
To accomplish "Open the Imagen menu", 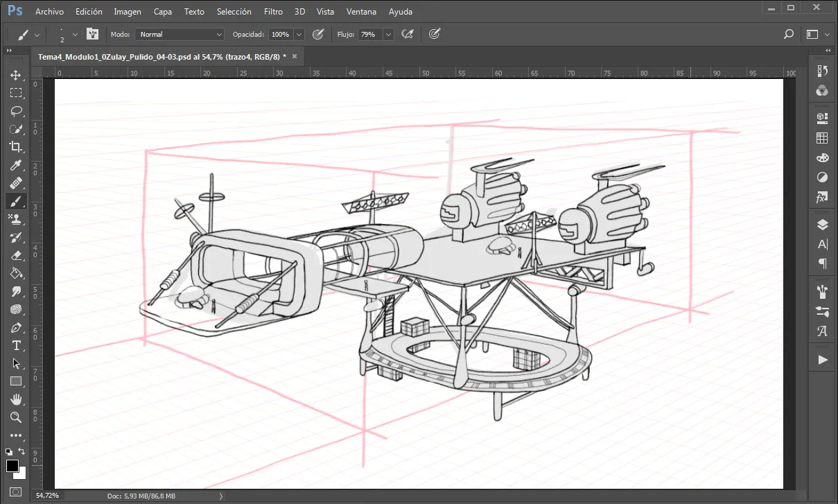I will 128,12.
